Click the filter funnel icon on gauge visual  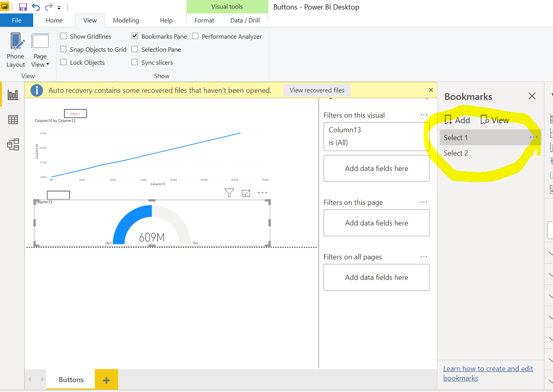(229, 193)
